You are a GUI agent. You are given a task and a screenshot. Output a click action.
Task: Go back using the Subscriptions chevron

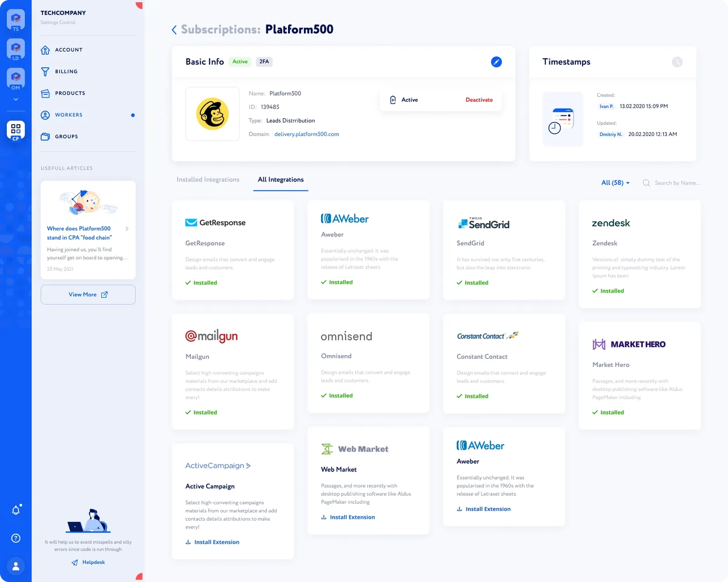pos(174,30)
